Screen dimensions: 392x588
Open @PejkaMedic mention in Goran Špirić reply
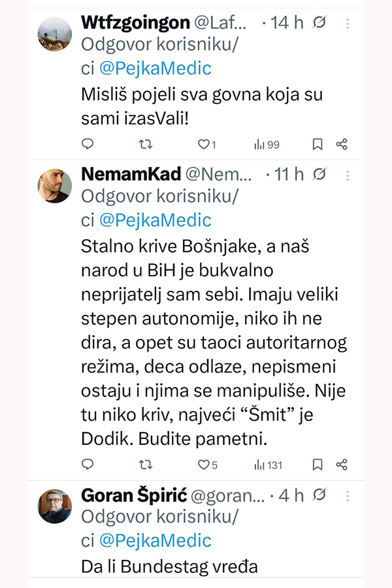(155, 540)
